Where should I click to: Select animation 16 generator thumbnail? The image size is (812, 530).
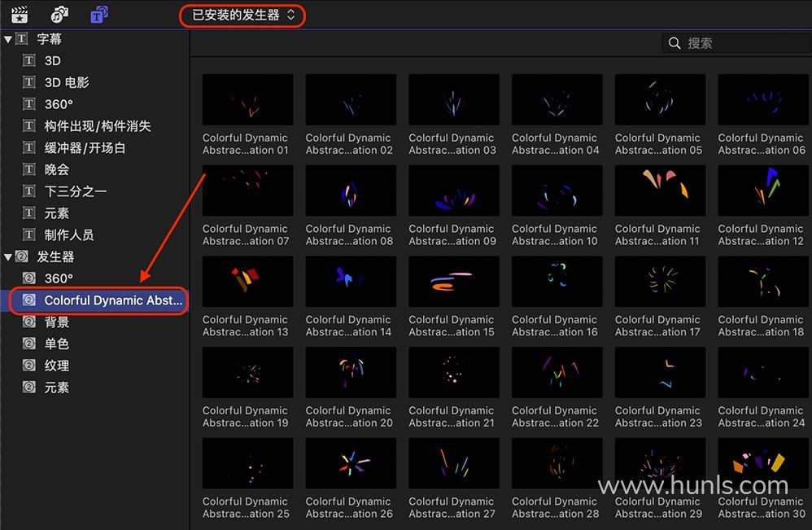tap(557, 282)
